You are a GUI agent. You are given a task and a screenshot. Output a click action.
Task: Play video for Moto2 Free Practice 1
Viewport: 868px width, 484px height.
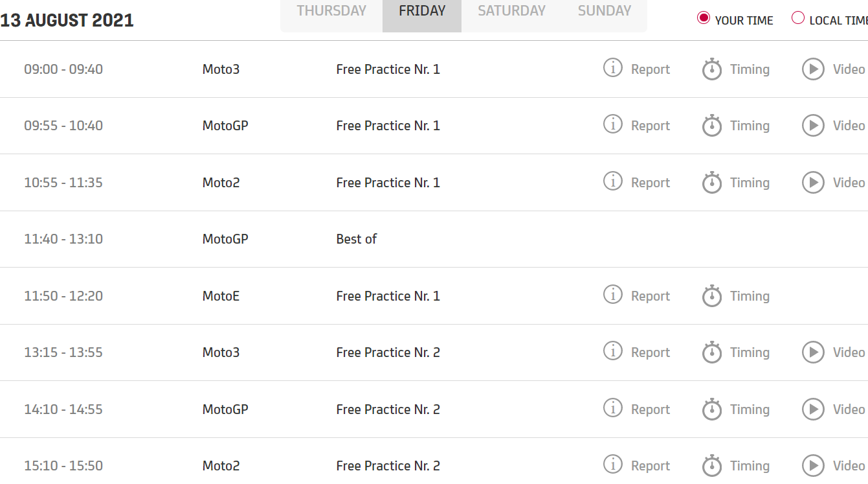pos(813,182)
